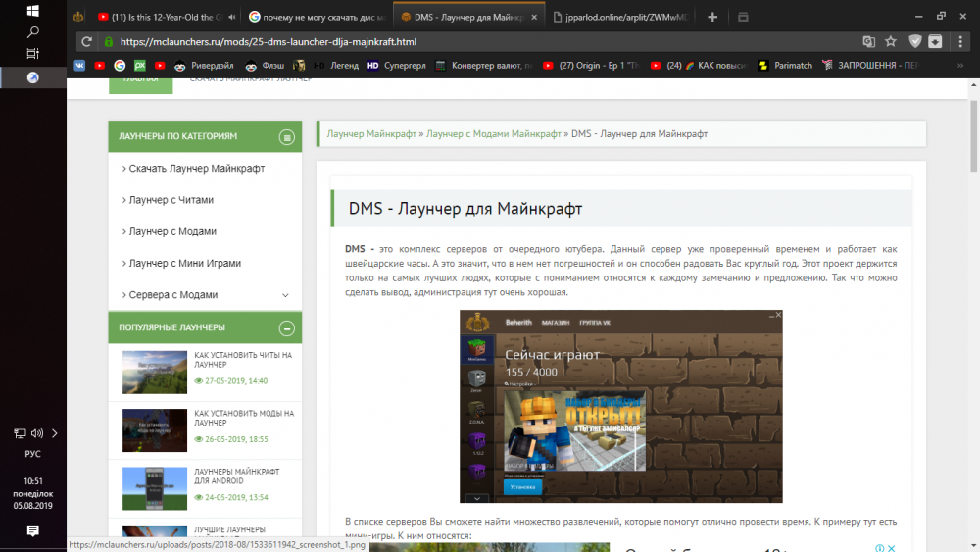
Task: Open the volume speaker tray icon
Action: tap(37, 433)
